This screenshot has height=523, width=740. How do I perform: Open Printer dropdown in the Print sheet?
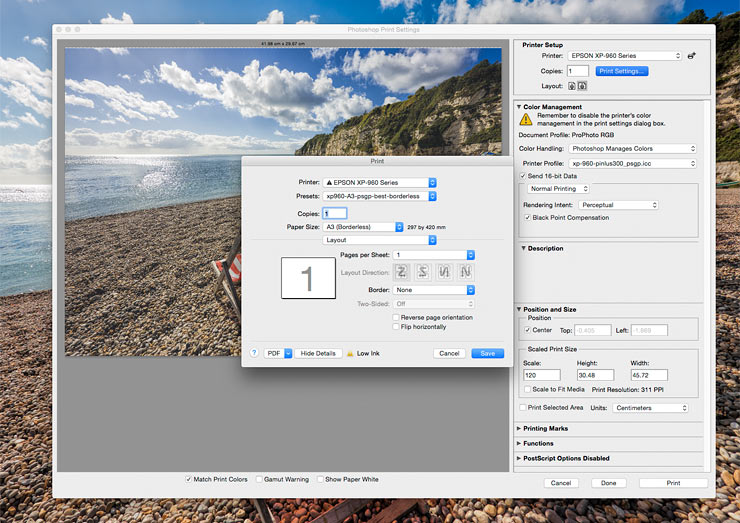[x=379, y=182]
